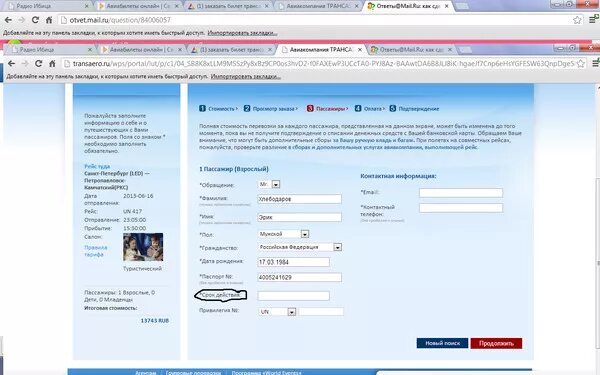
Task: Click transaero.ru address bar in front window
Action: point(323,64)
